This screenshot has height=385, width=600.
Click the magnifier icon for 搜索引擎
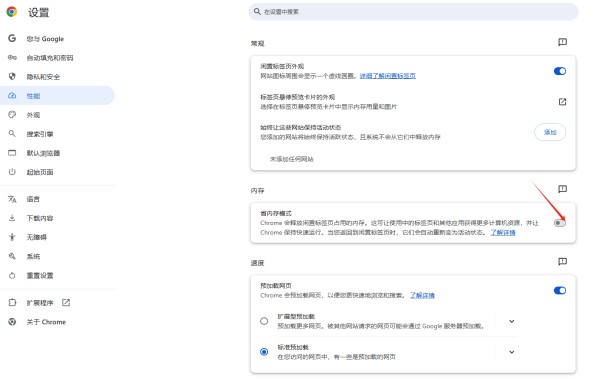pos(12,134)
